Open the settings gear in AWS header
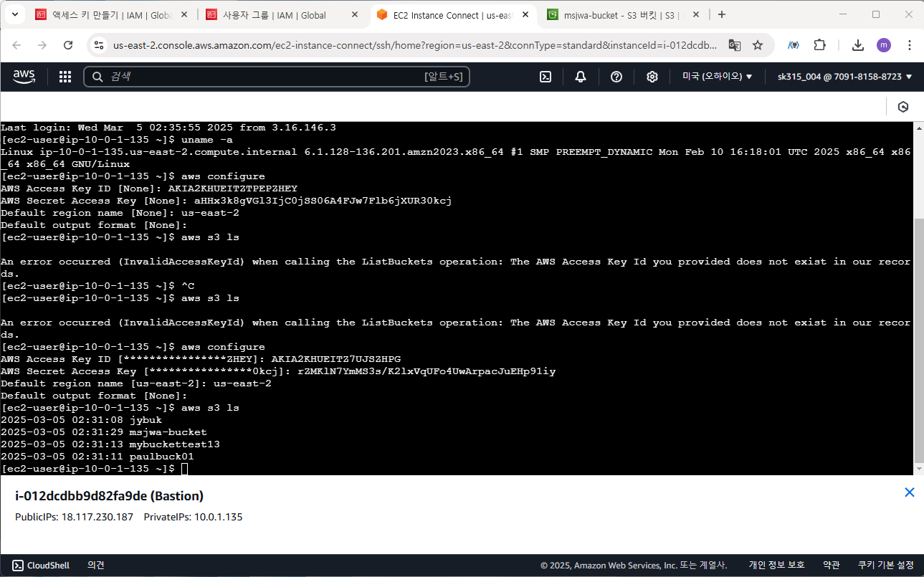Viewport: 924px width, 577px height. pyautogui.click(x=652, y=77)
